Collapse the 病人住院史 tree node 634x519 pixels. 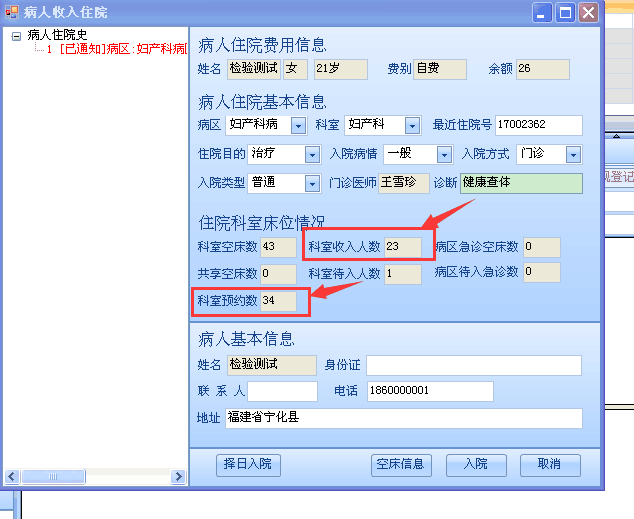(16, 37)
